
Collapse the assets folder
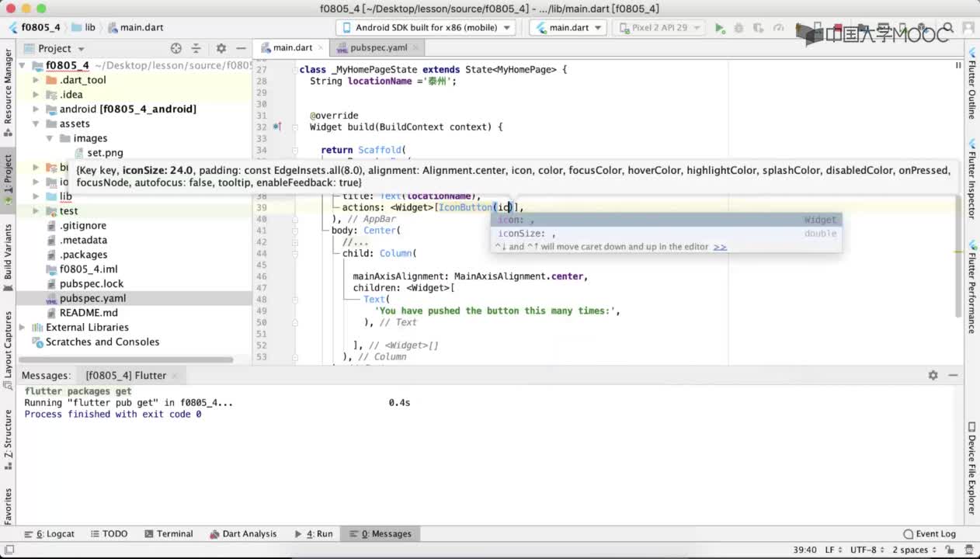click(36, 123)
